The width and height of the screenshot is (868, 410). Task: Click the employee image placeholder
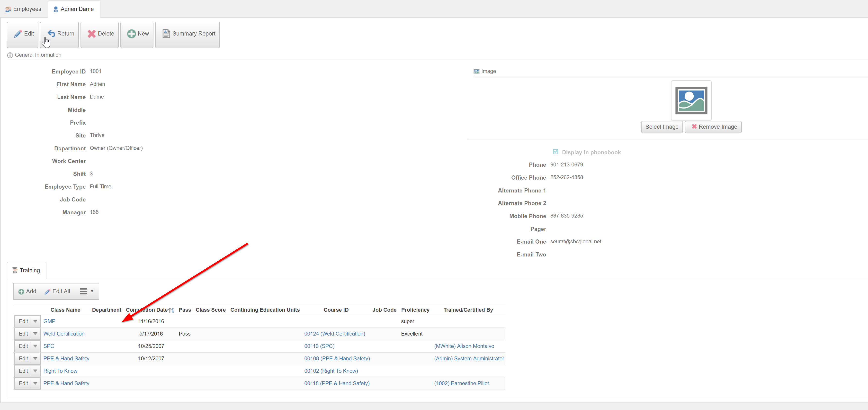click(x=691, y=100)
